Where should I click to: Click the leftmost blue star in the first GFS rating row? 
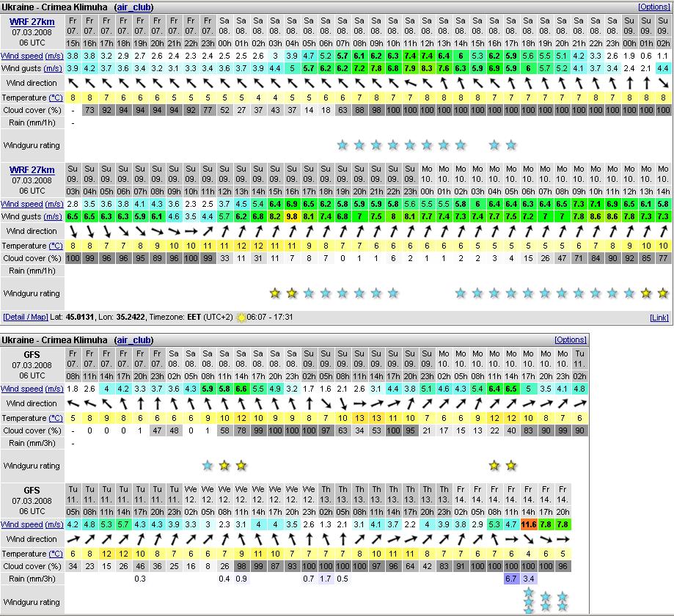click(x=208, y=466)
